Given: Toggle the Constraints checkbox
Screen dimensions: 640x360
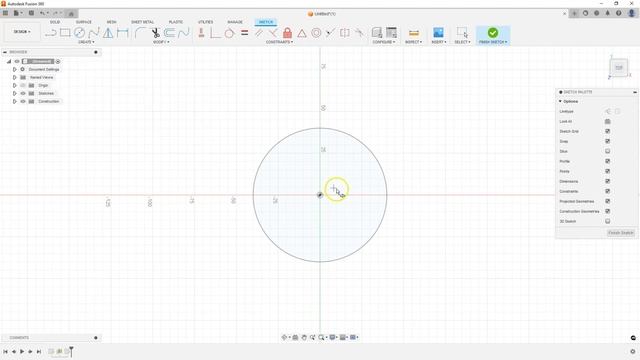Looking at the screenshot, I should [x=607, y=191].
